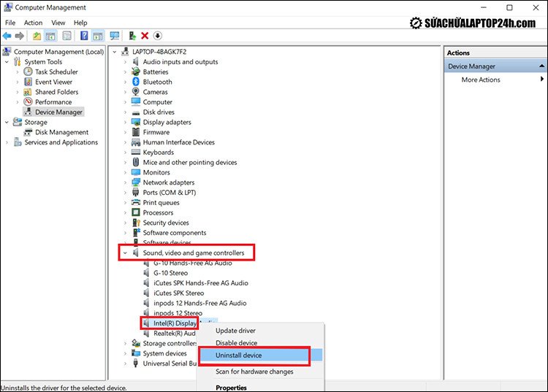The width and height of the screenshot is (548, 392).
Task: Open Properties from the context menu
Action: 231,388
